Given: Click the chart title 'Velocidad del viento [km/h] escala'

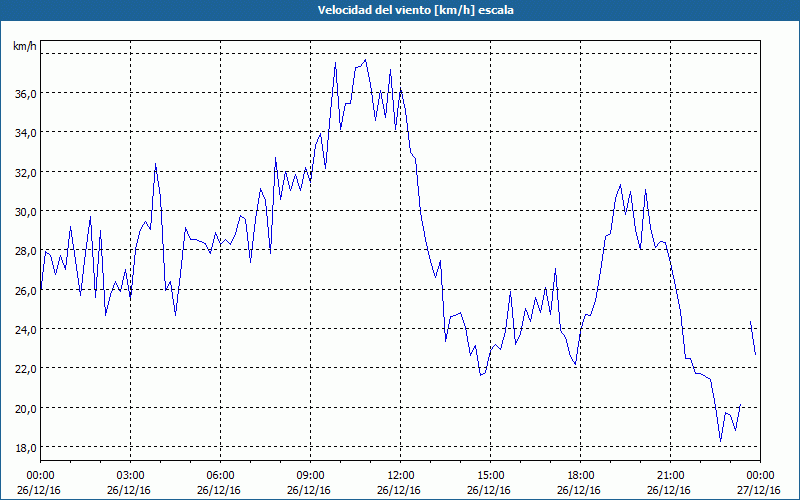Looking at the screenshot, I should [415, 10].
